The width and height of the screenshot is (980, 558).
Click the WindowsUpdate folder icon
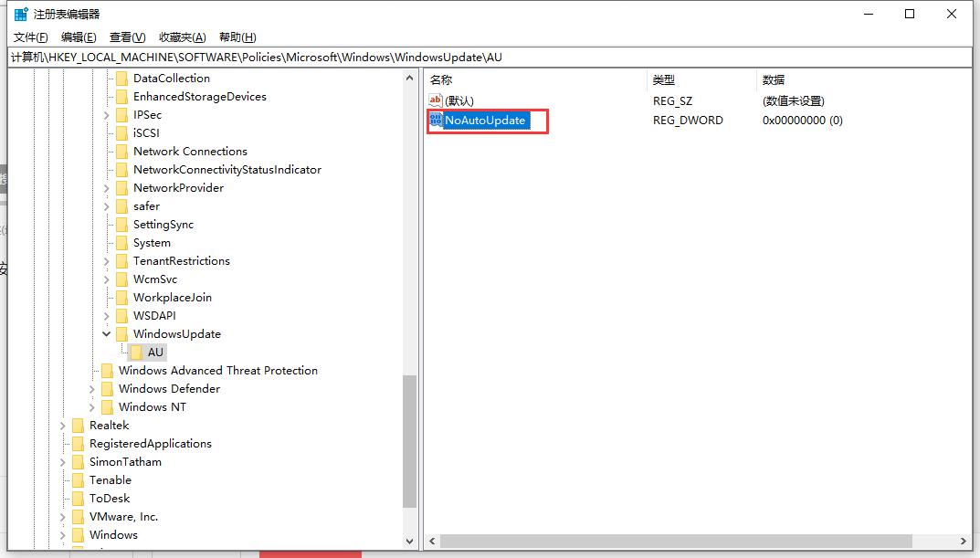[x=121, y=333]
